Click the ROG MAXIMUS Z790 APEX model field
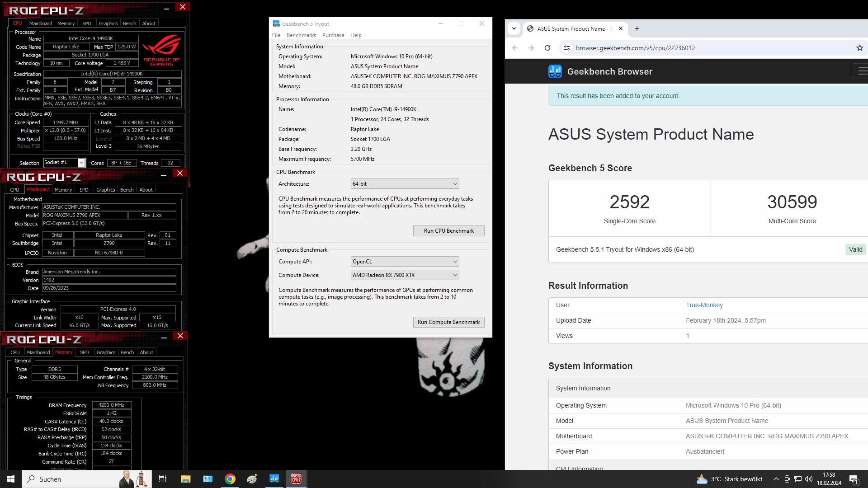 pos(85,216)
